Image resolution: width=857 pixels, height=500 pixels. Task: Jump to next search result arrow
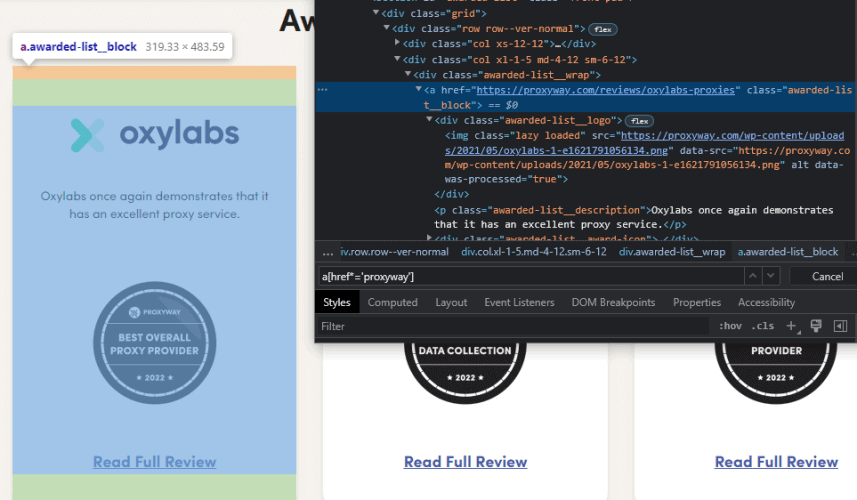pyautogui.click(x=771, y=276)
